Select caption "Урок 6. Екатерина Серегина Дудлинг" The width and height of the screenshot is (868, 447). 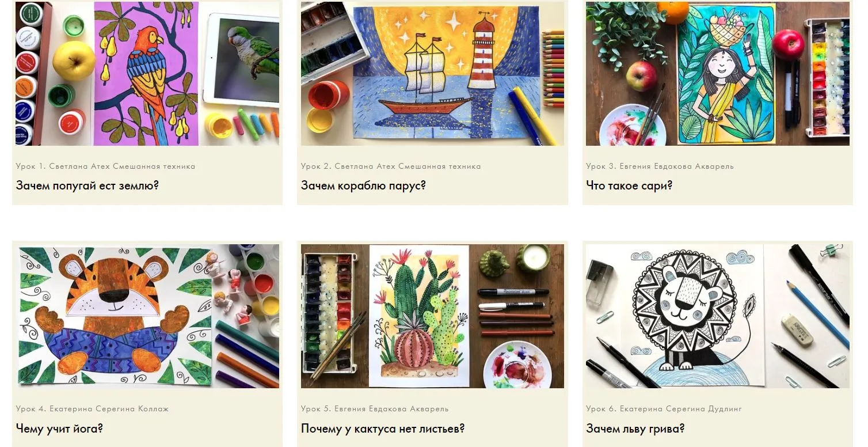click(664, 409)
